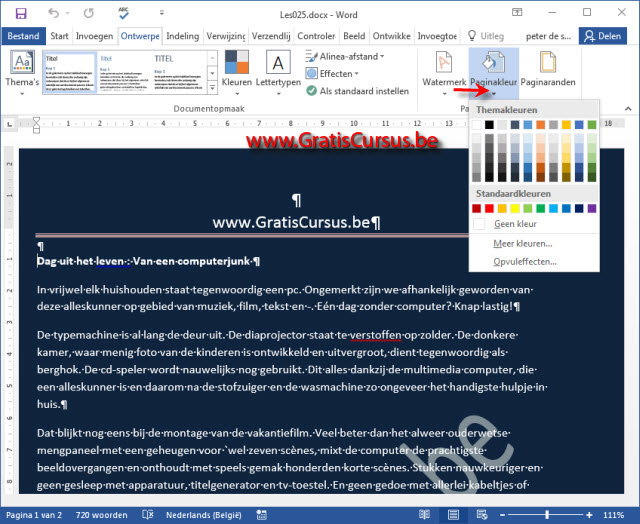Click the Delen share button
Viewport: 640px width, 524px height.
(x=603, y=36)
